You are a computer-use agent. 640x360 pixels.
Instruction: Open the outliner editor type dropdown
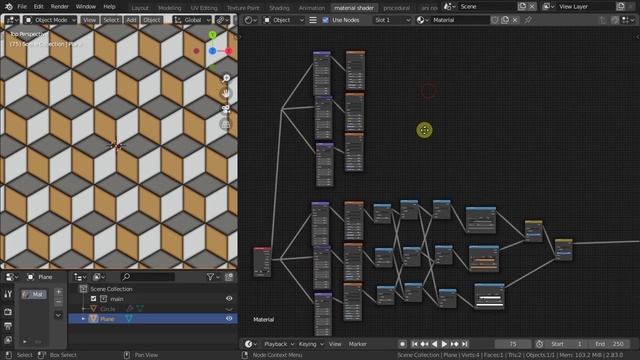79,277
